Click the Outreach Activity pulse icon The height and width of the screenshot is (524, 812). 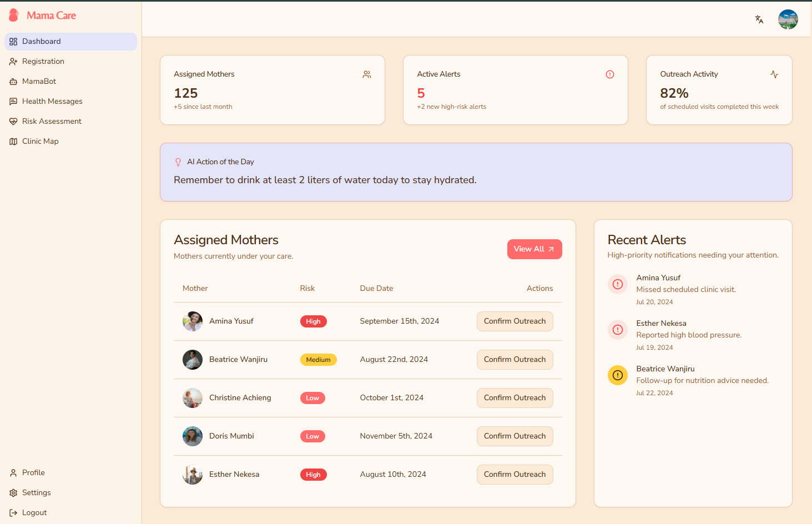click(774, 74)
